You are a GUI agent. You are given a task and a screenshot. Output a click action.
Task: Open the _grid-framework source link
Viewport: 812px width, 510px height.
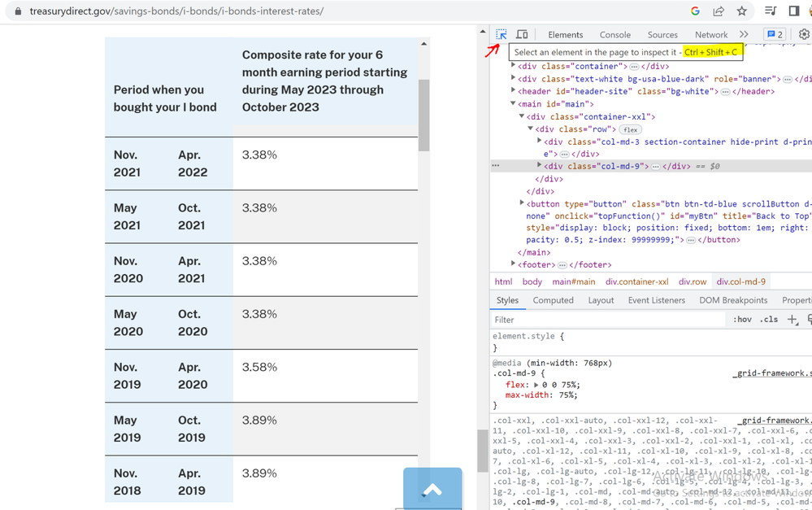click(771, 373)
